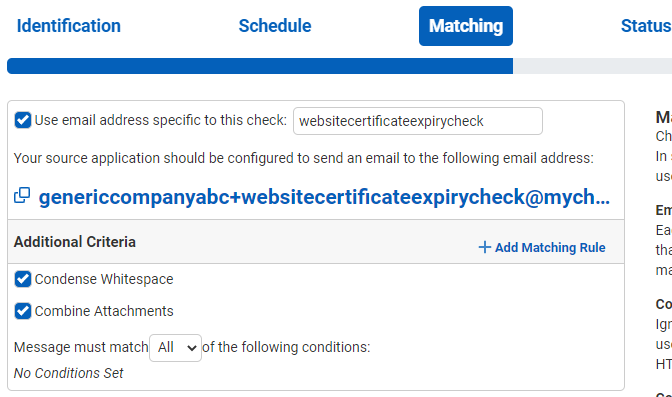Viewport: 672px width, 397px height.
Task: Click the Use email address specific label
Action: (161, 120)
